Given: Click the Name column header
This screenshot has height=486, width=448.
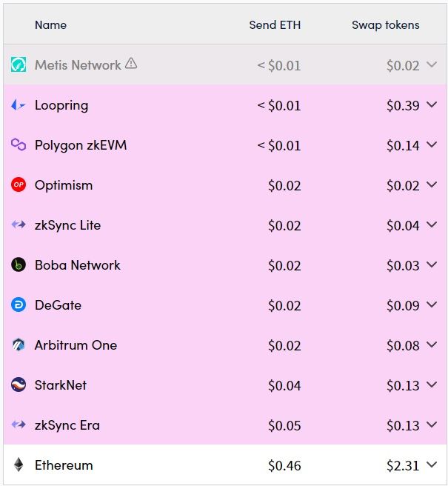Looking at the screenshot, I should point(50,25).
